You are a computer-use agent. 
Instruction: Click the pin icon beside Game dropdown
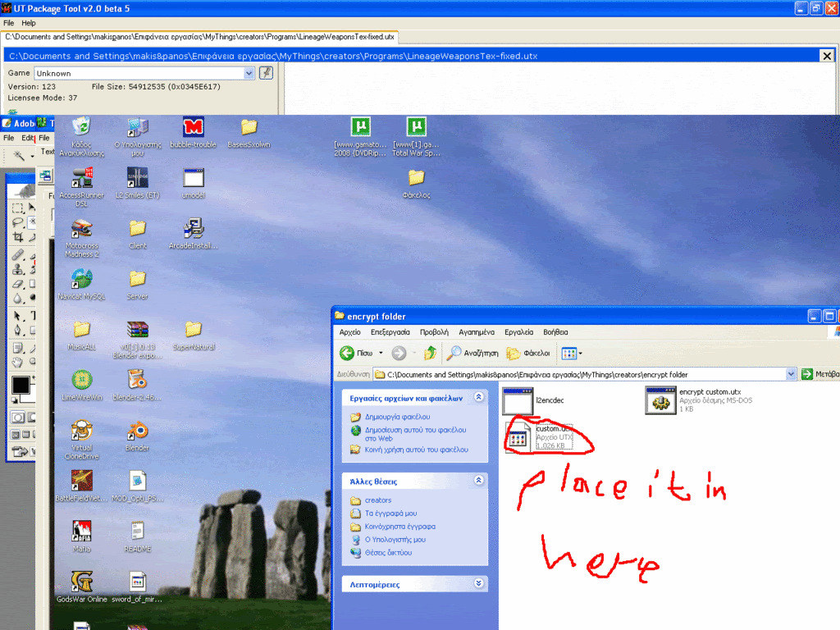coord(266,73)
